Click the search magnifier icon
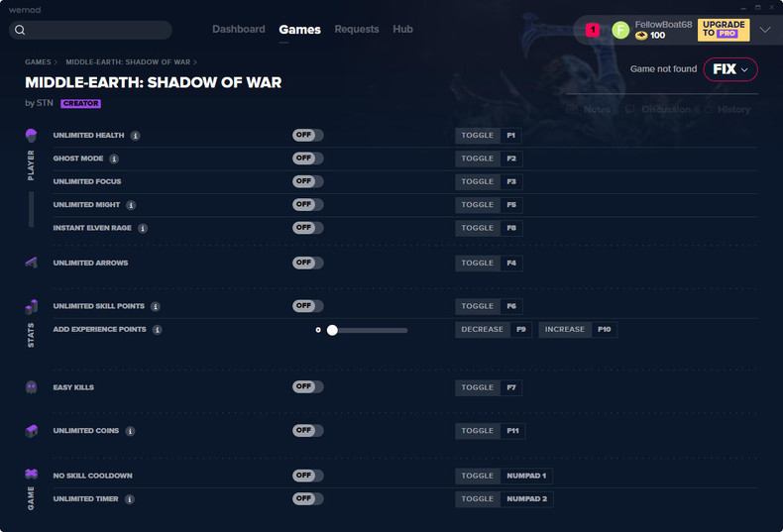Viewport: 783px width, 532px height. point(20,30)
